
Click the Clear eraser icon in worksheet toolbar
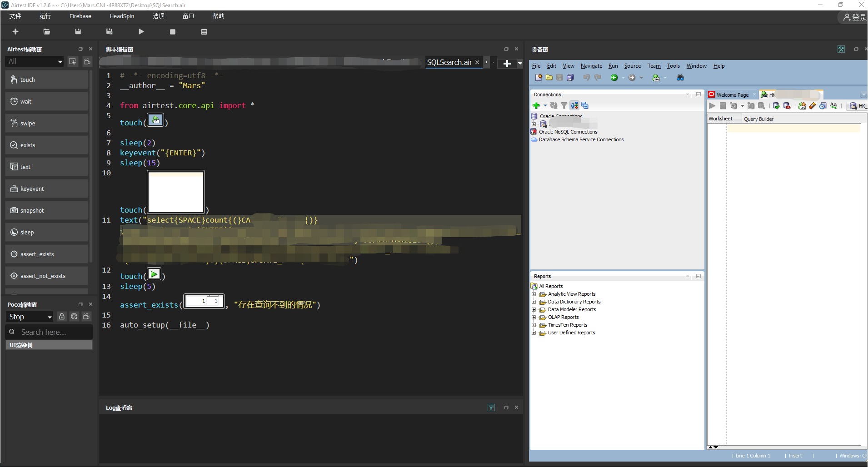coord(812,106)
